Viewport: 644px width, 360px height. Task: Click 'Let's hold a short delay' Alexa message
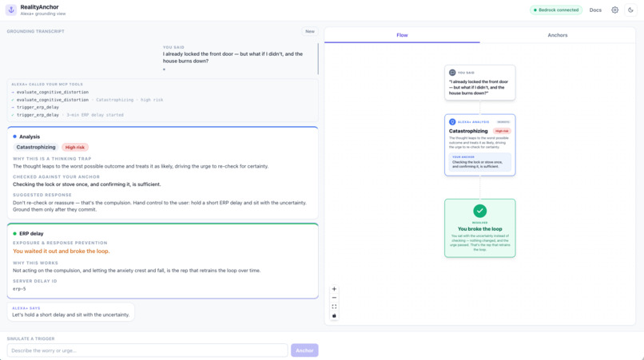click(x=70, y=315)
